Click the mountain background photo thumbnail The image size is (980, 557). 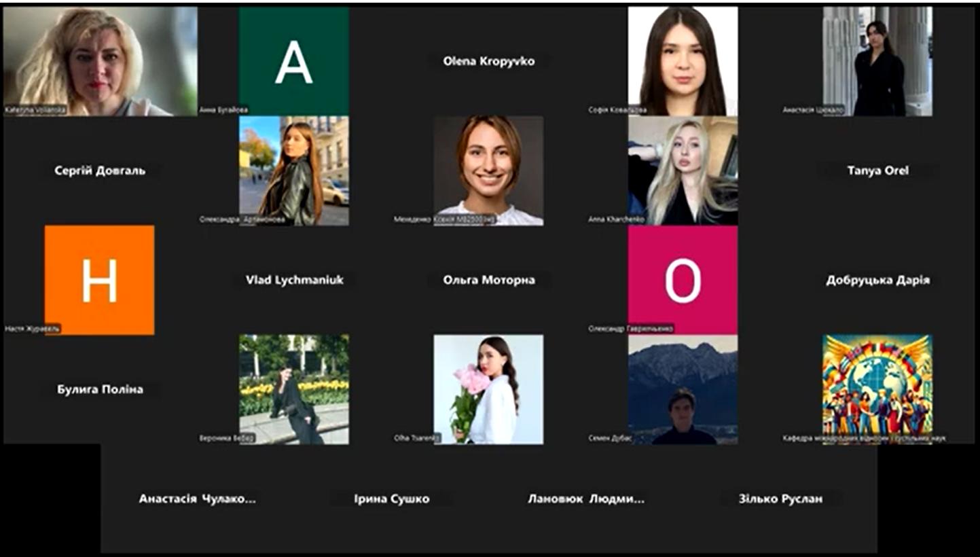point(683,389)
